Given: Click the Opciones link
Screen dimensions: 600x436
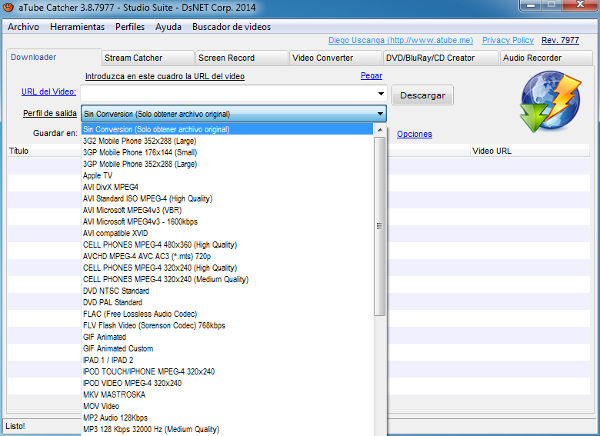Looking at the screenshot, I should point(414,134).
